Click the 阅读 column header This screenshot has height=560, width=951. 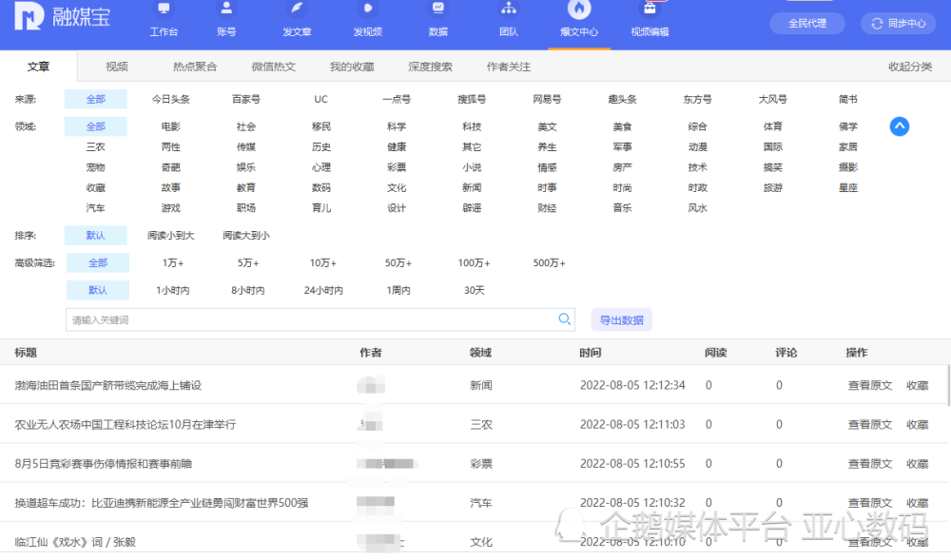click(716, 353)
